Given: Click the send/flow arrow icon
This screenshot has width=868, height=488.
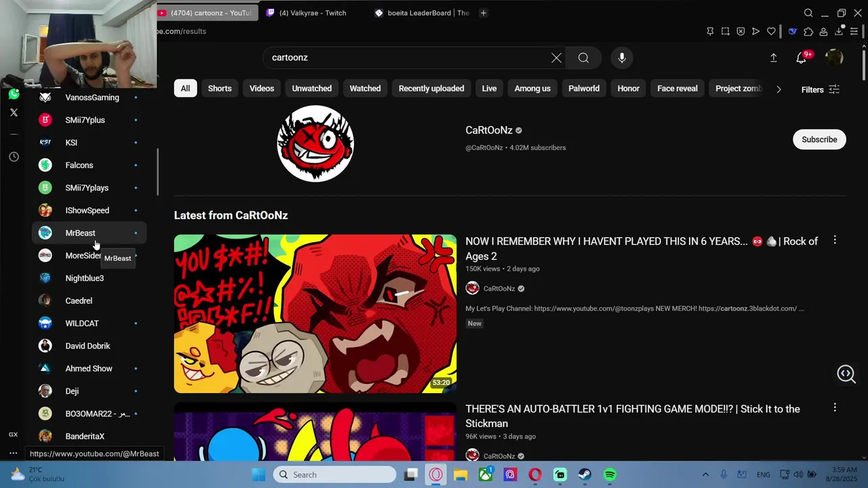Looking at the screenshot, I should click(x=755, y=31).
